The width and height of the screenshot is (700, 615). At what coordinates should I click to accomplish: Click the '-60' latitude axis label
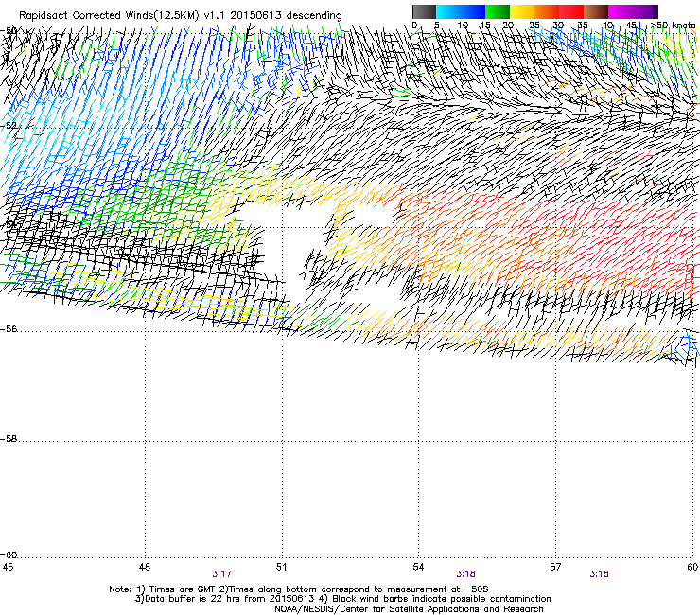(x=9, y=554)
